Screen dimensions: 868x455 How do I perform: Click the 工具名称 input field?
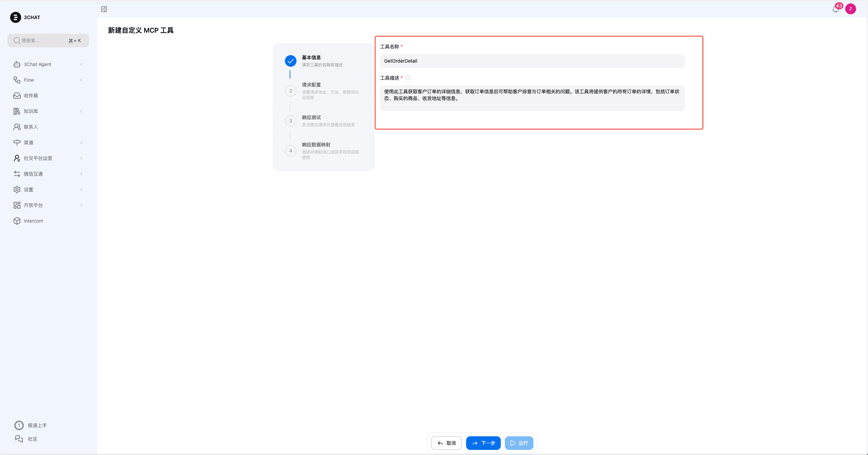click(x=532, y=61)
